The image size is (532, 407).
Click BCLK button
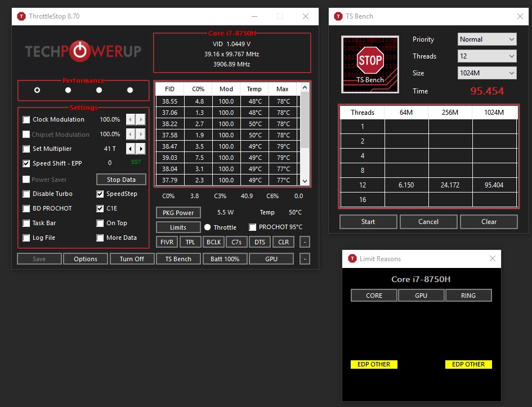coord(214,242)
